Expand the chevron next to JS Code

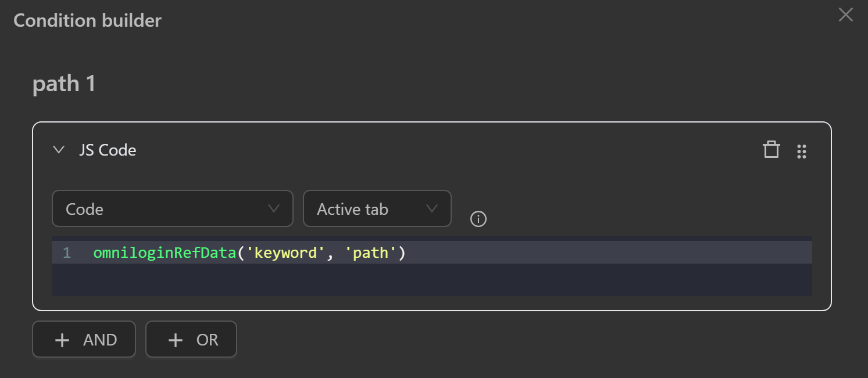click(58, 149)
